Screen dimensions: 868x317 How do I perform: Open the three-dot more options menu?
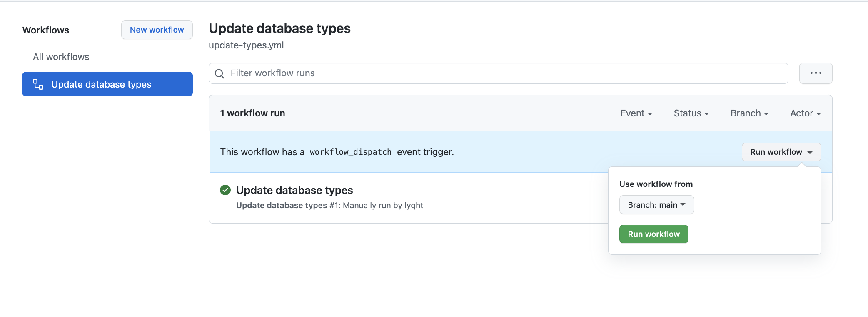(815, 73)
